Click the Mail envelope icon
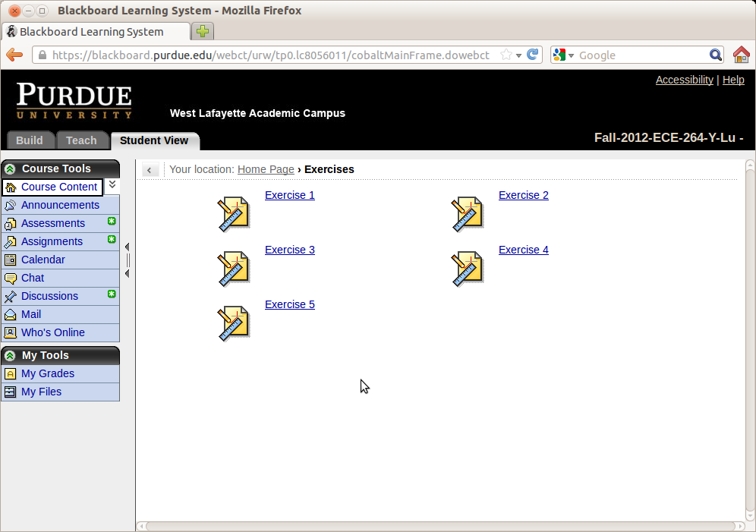Screen dimensions: 756x532 point(11,314)
